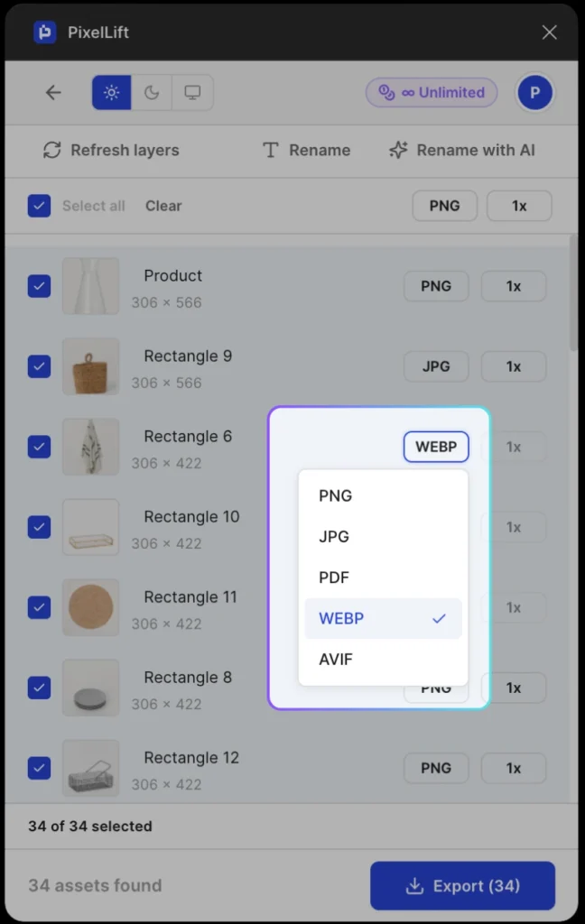585x924 pixels.
Task: Collapse Rectangle 6's WEBP format dropdown
Action: [x=436, y=447]
